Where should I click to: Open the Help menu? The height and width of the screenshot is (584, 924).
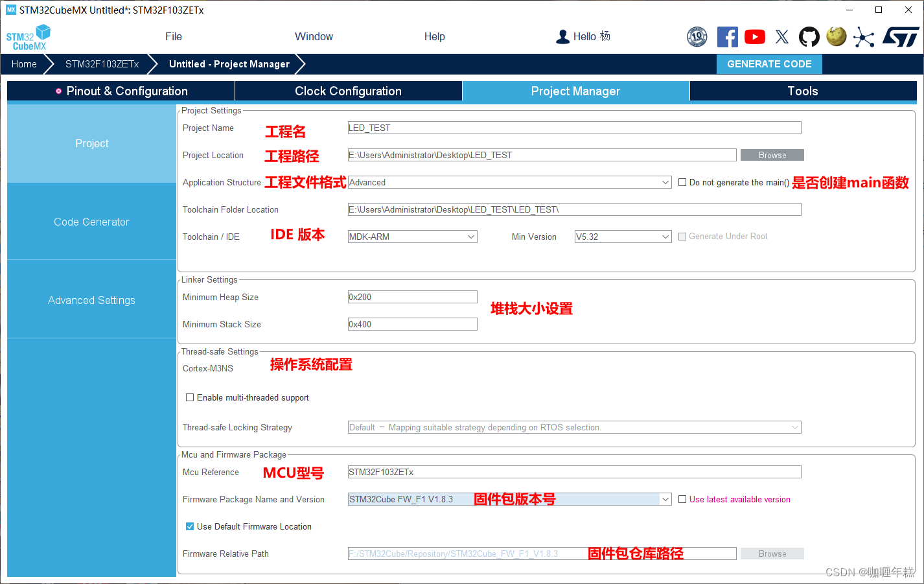pyautogui.click(x=435, y=37)
